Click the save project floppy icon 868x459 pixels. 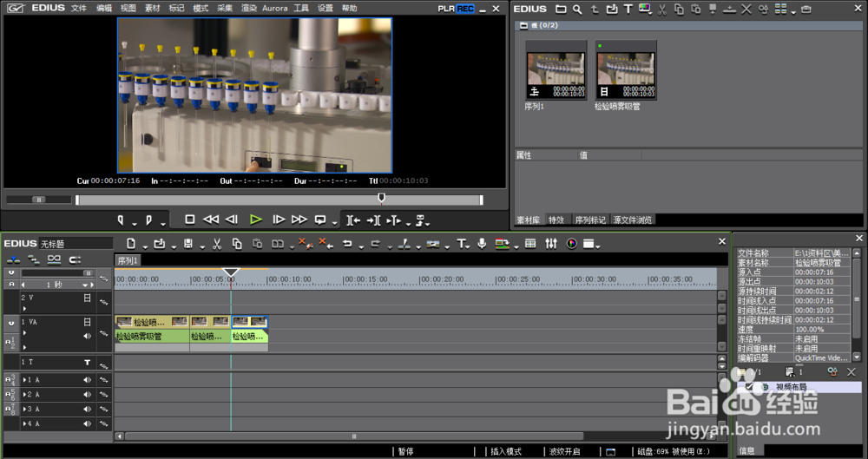pos(188,244)
